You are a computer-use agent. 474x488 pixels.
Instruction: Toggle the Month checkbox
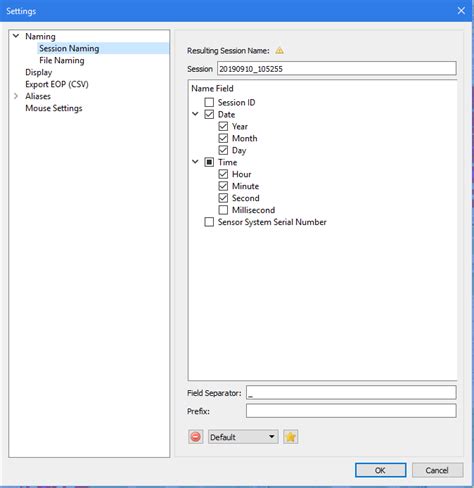(x=223, y=138)
